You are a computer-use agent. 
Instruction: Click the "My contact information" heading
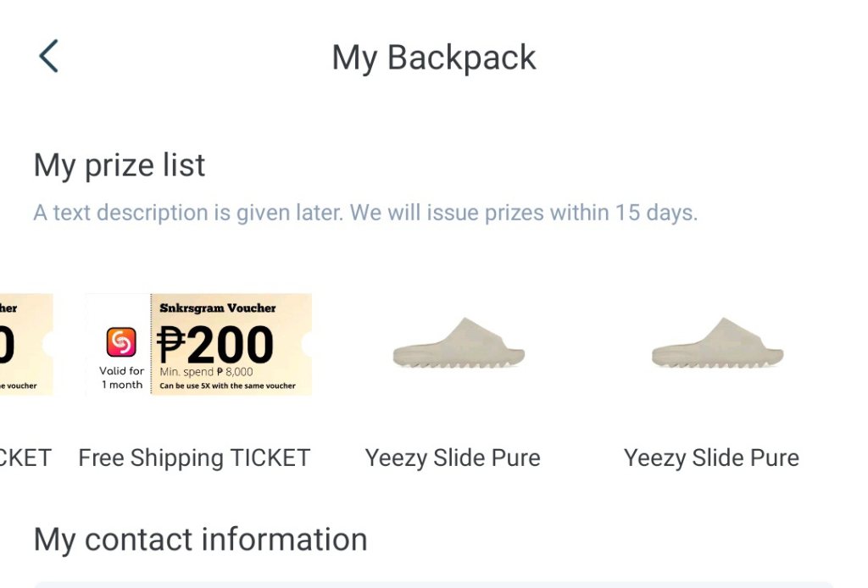(200, 540)
